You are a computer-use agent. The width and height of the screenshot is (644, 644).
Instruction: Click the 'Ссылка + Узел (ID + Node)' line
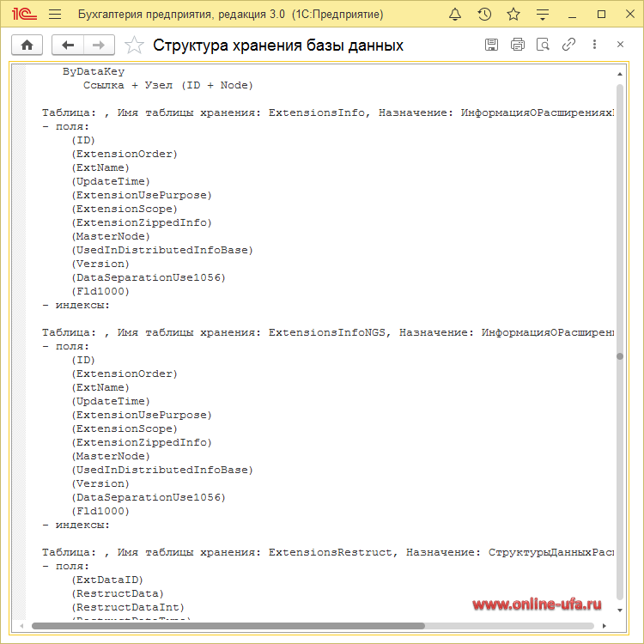pos(168,85)
